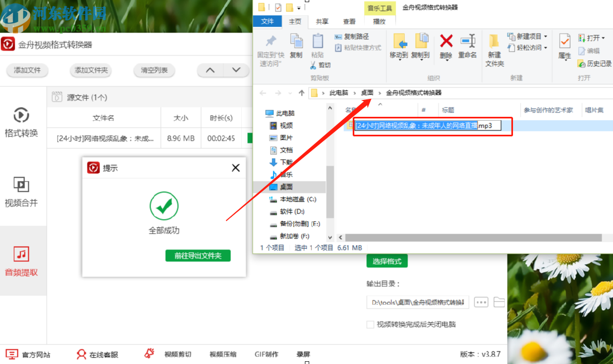Image resolution: width=613 pixels, height=364 pixels.
Task: Click 复制到 in Explorer ribbon
Action: click(420, 46)
